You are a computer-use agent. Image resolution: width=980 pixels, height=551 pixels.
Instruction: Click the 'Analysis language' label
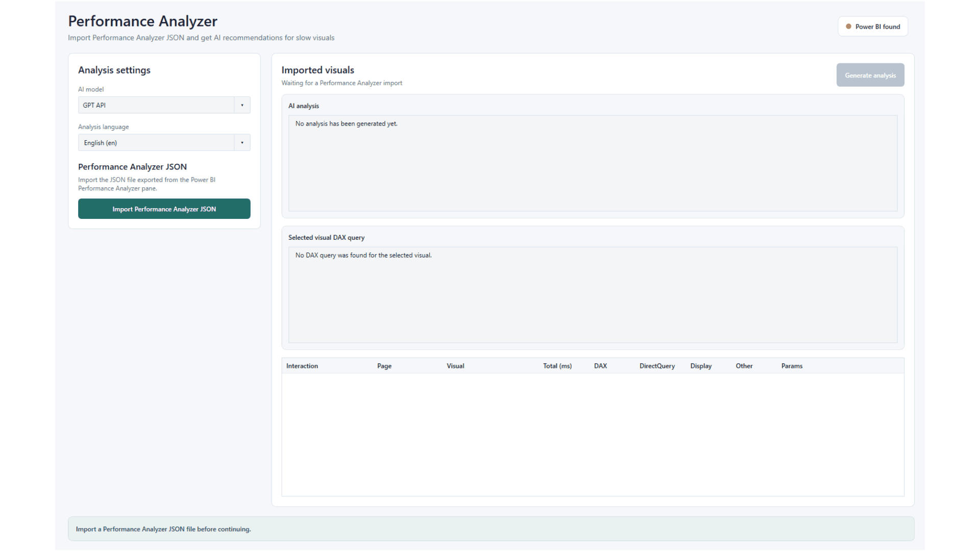103,127
